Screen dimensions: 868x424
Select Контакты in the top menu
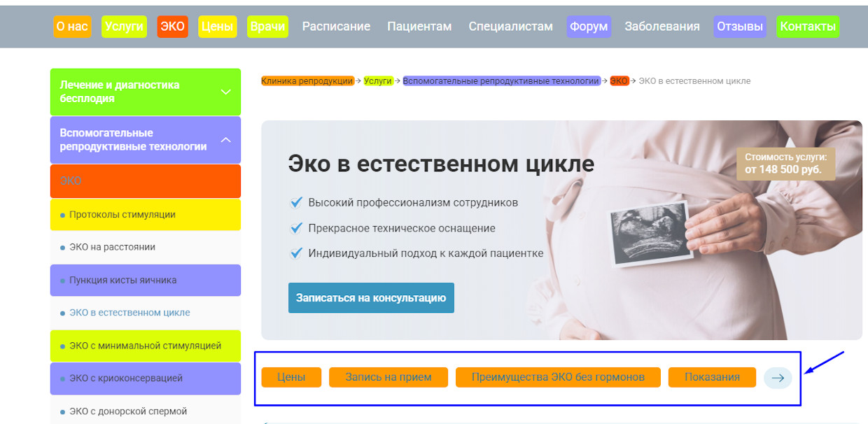(x=808, y=27)
